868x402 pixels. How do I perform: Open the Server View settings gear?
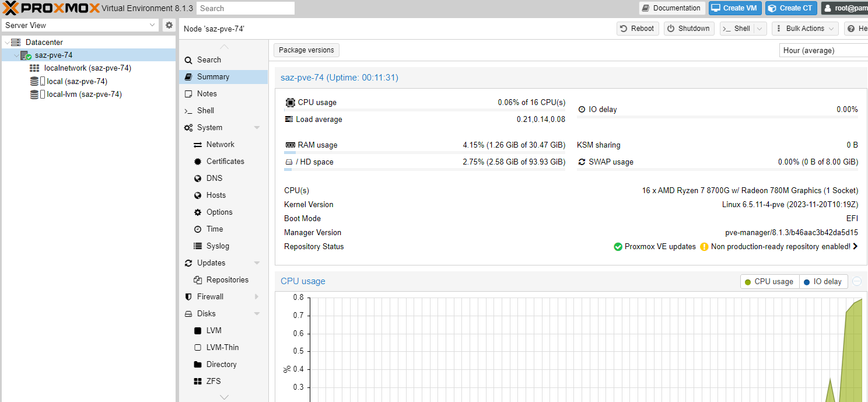pyautogui.click(x=169, y=25)
